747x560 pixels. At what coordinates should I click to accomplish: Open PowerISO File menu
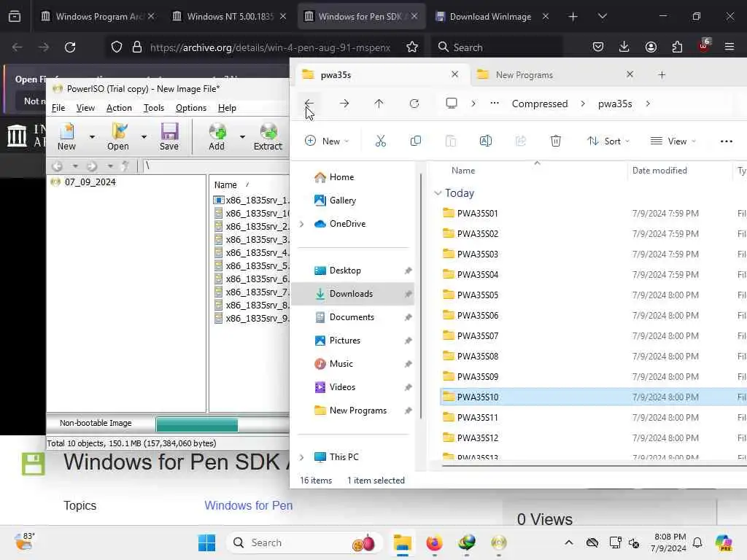(58, 108)
